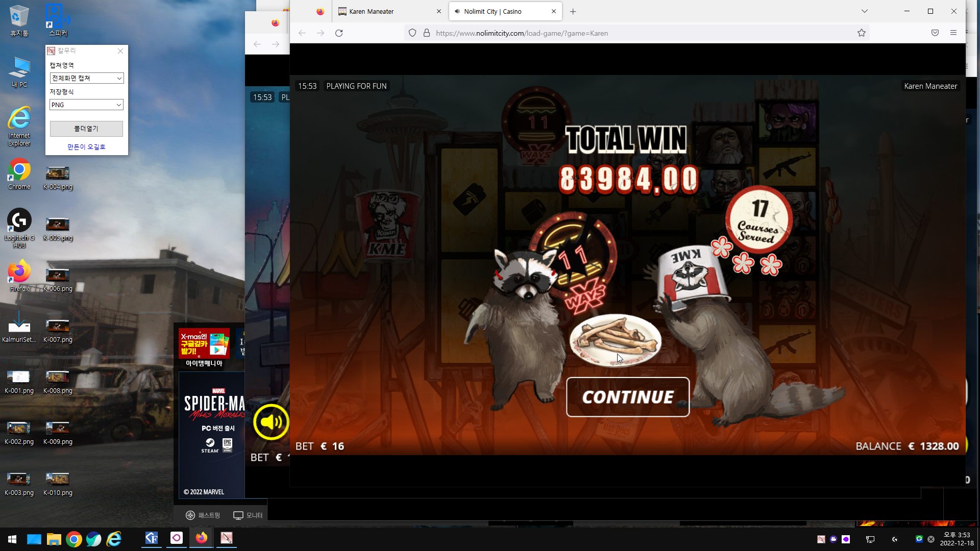
Task: Select the K-002.png file on desktop
Action: tap(19, 433)
